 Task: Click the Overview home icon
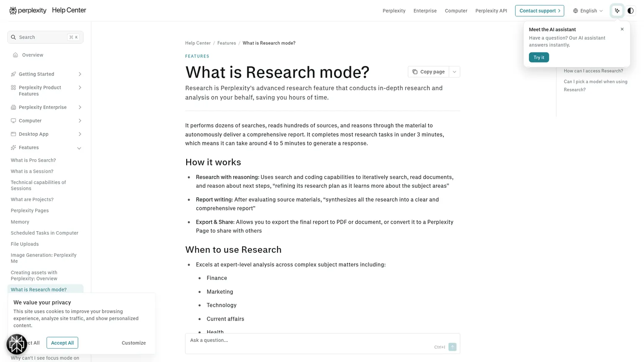(x=16, y=55)
